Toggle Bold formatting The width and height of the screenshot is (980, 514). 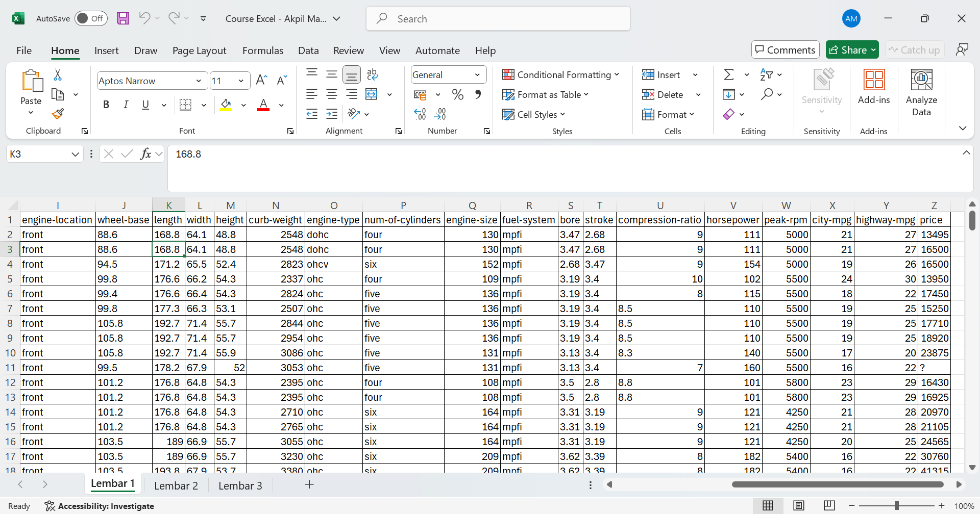tap(106, 105)
